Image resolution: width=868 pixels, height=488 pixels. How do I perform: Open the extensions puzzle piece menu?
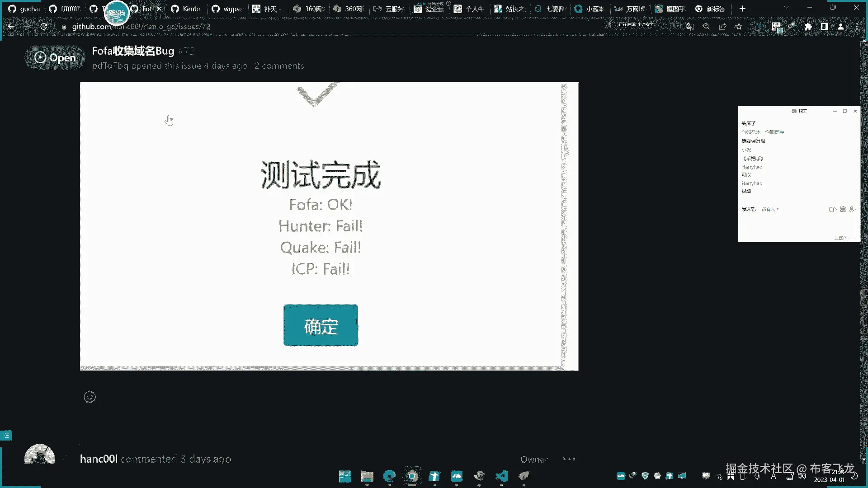[808, 27]
